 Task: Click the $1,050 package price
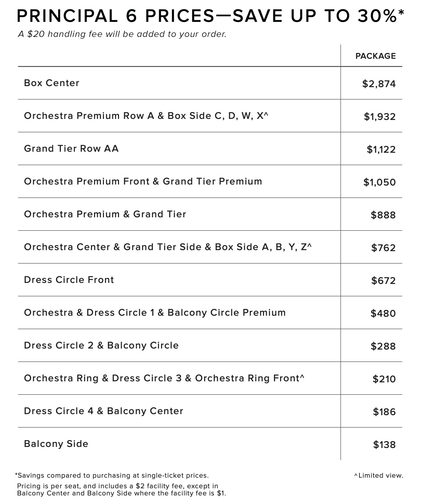[380, 182]
